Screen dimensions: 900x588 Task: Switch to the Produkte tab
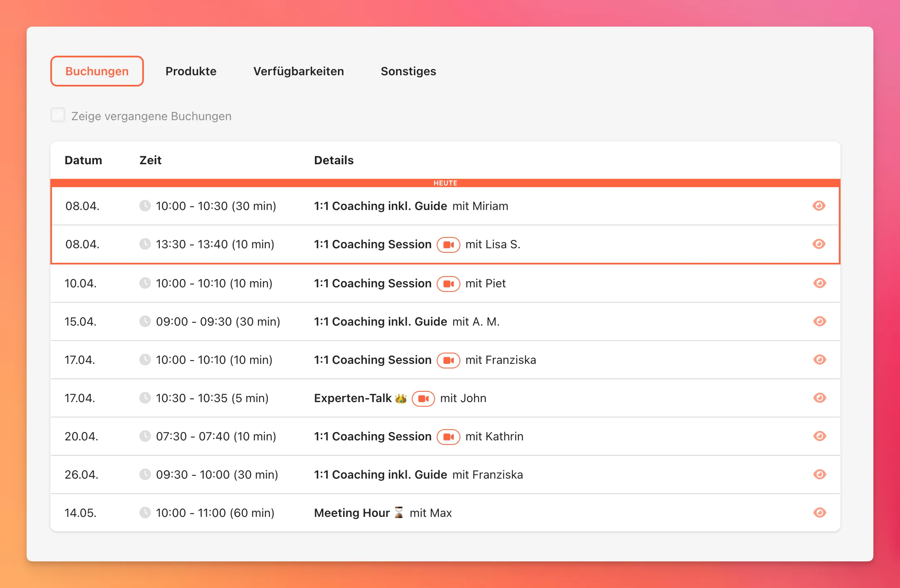point(191,71)
